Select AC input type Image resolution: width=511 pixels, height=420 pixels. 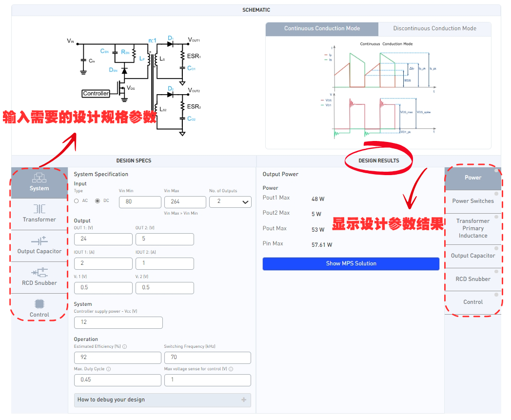[x=76, y=201]
